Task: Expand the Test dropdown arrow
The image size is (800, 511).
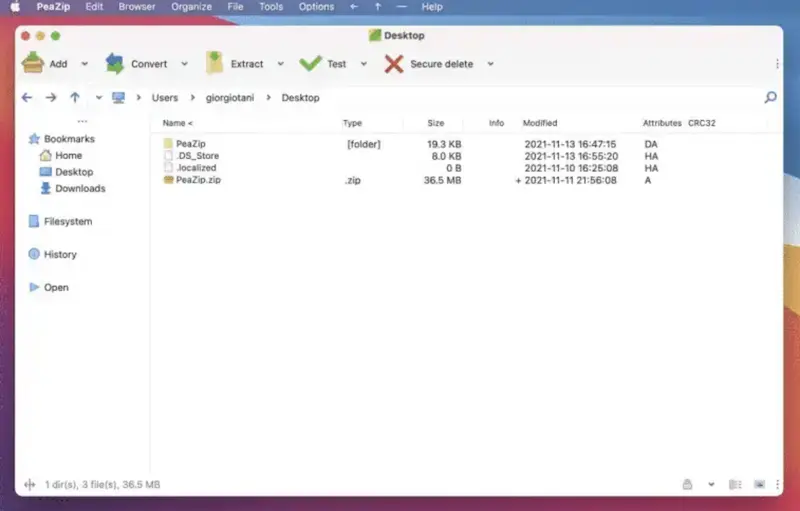Action: click(x=364, y=64)
